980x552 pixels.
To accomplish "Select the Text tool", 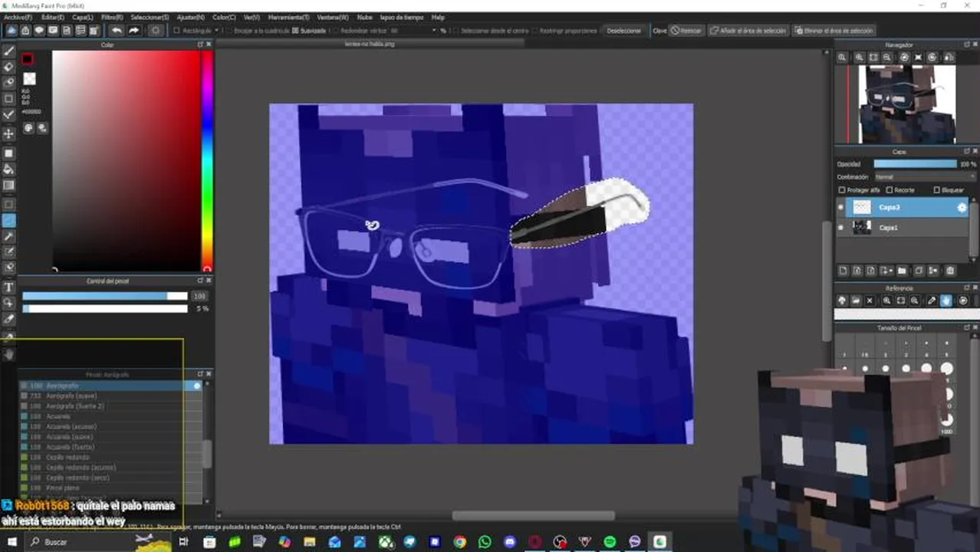I will click(9, 287).
